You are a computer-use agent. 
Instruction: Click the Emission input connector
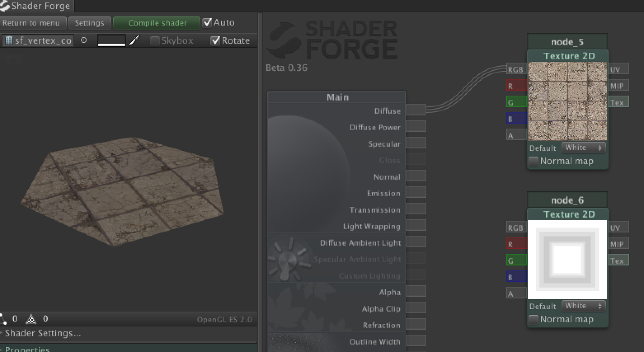(416, 192)
